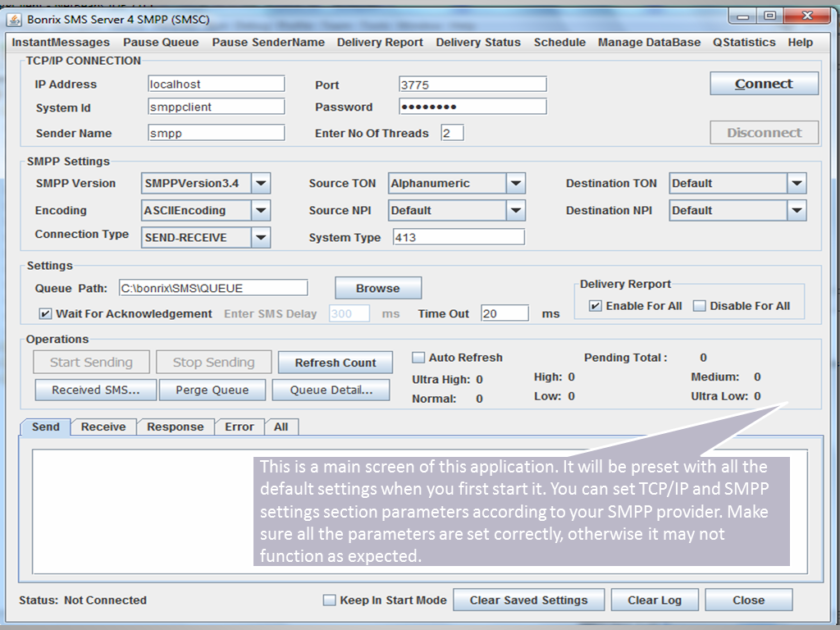The image size is (840, 630).
Task: Click the Queue Path input field
Action: 213,288
